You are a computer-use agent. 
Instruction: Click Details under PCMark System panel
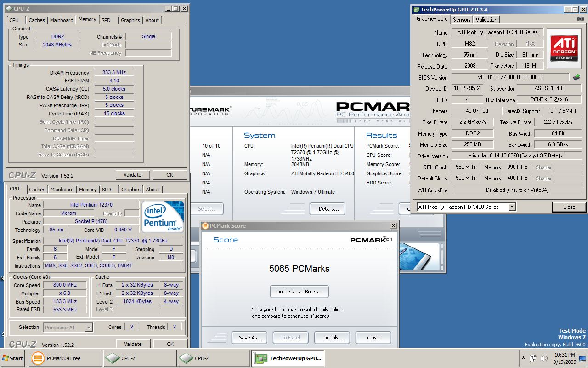click(328, 209)
